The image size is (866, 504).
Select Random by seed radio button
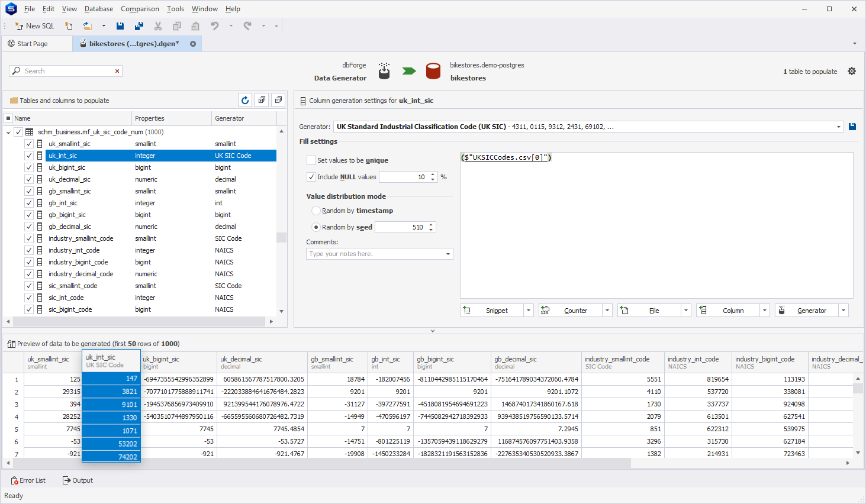pyautogui.click(x=316, y=227)
